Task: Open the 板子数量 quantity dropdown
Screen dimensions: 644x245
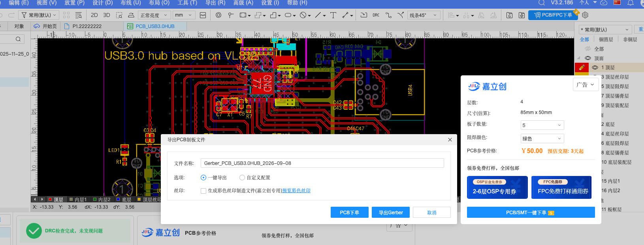Action: click(x=542, y=125)
